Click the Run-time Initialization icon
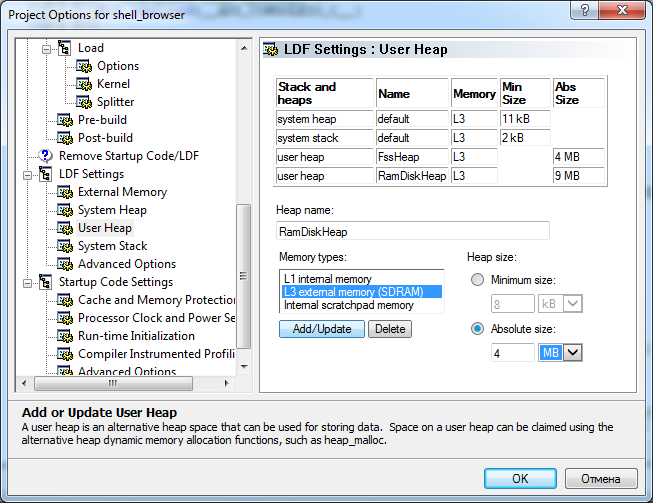Viewport: 653px width, 503px height. (x=66, y=336)
